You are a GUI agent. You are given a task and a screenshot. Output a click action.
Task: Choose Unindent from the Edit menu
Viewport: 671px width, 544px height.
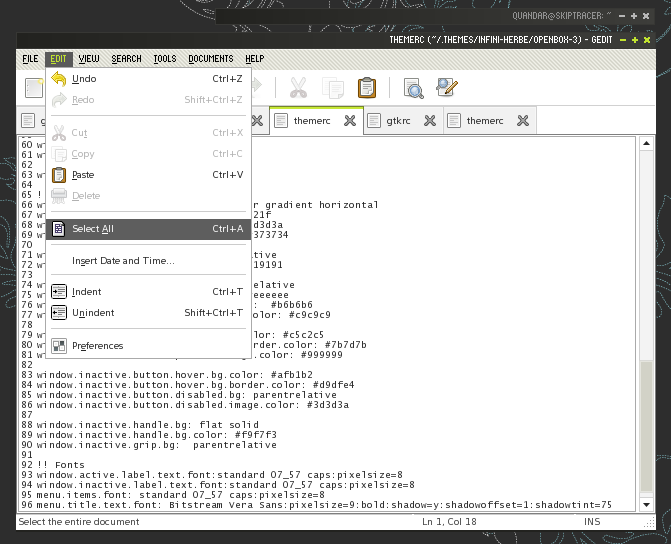(148, 313)
